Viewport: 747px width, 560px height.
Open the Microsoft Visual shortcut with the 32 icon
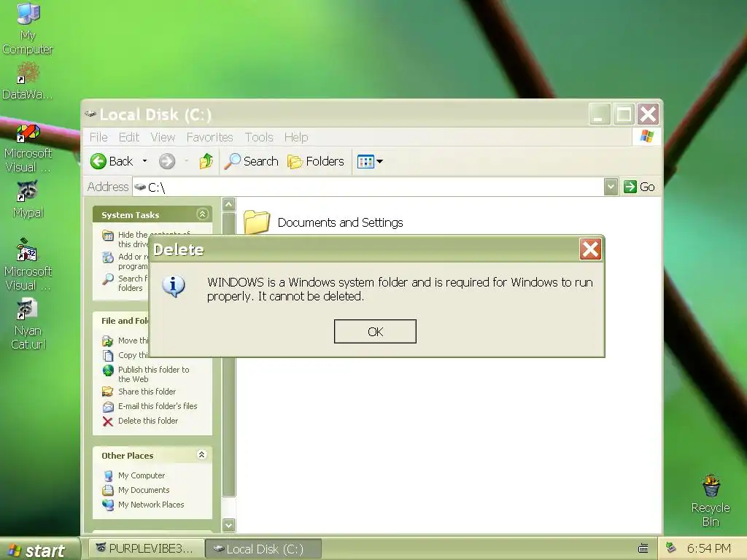pos(28,265)
